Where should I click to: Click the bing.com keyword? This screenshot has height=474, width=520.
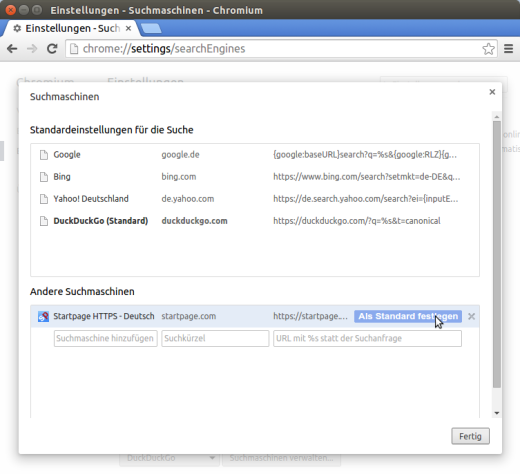pos(179,177)
